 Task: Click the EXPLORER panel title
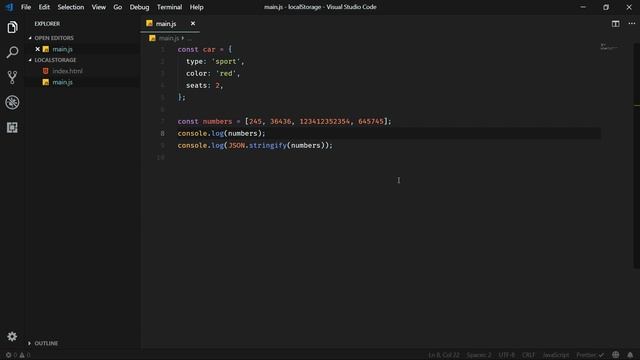[x=47, y=24]
